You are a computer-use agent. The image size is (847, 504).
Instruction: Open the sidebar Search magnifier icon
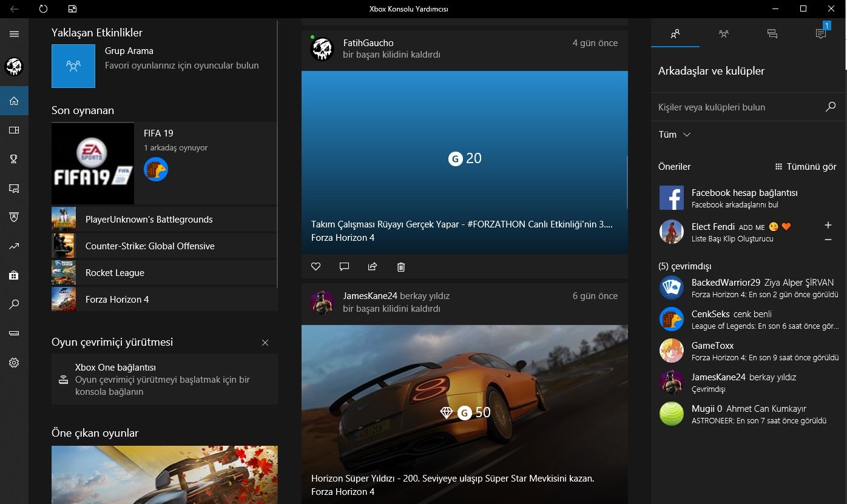coord(14,304)
